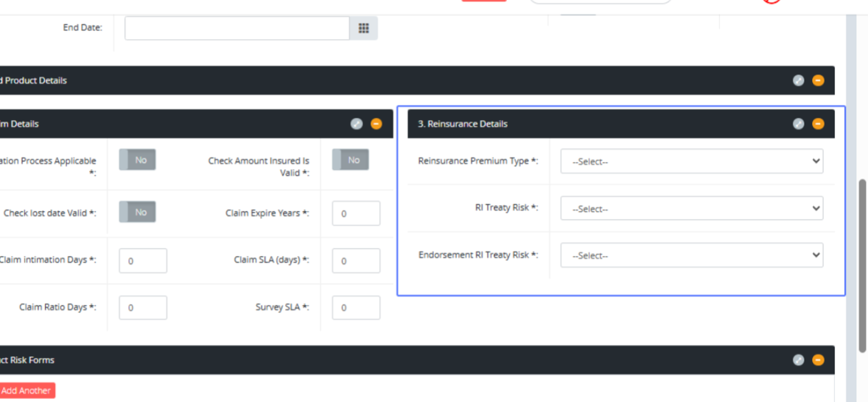Image resolution: width=868 pixels, height=402 pixels.
Task: Select the Survey SLA input box
Action: [x=356, y=308]
